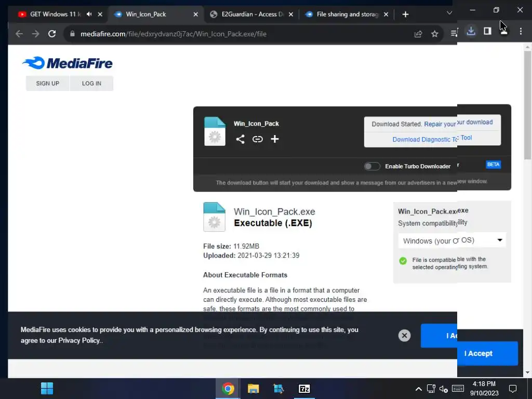Open the touch keyboard tray icon
The height and width of the screenshot is (399, 532).
pos(458,389)
